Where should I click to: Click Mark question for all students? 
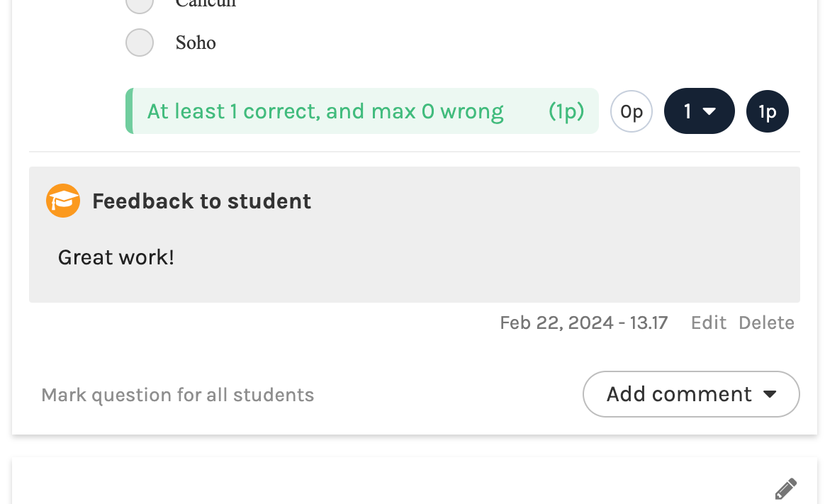tap(178, 395)
